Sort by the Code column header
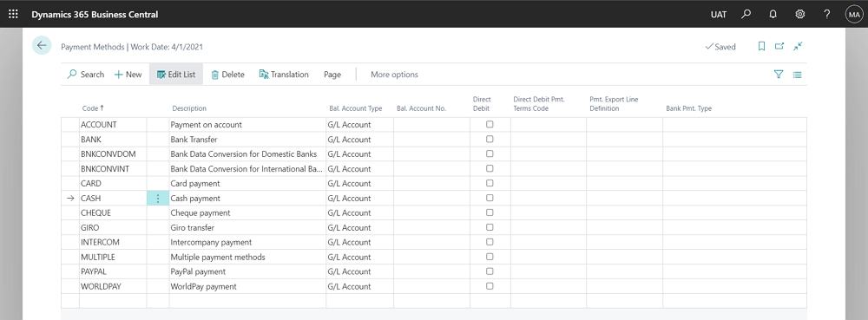Screen dimensions: 868x320 coord(93,108)
